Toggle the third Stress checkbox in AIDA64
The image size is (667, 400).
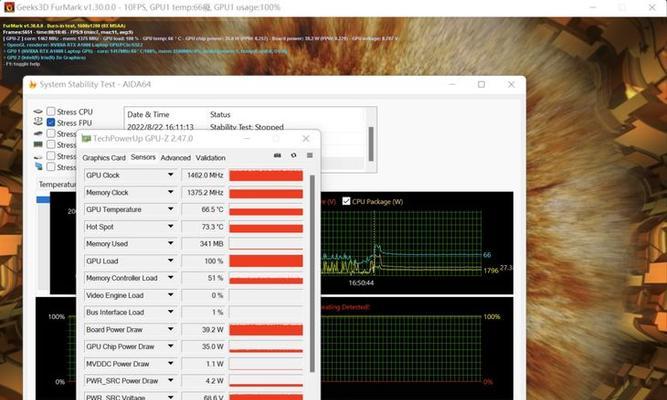click(x=51, y=134)
